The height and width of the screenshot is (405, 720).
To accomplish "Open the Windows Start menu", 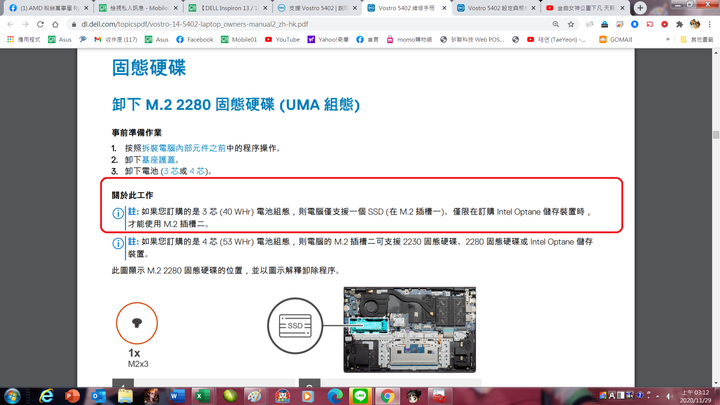I will pyautogui.click(x=12, y=396).
